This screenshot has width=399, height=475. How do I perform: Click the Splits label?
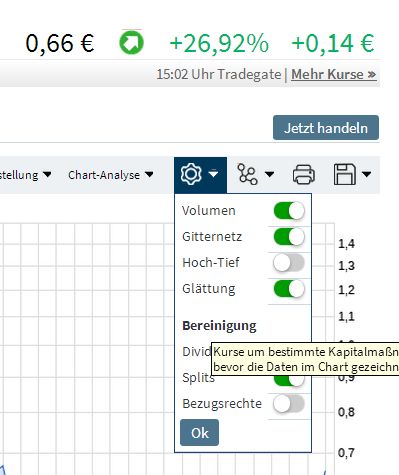tap(198, 378)
